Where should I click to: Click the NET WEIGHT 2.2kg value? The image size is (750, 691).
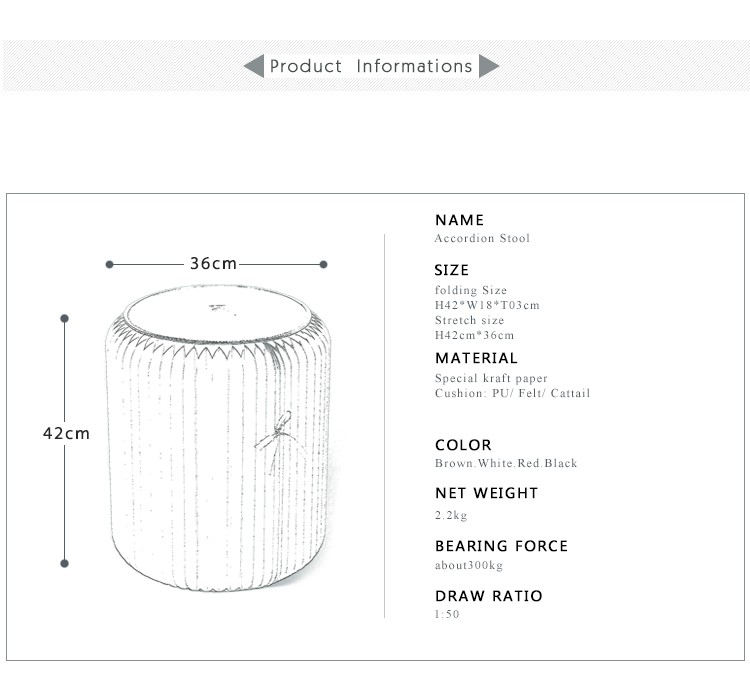tap(451, 515)
